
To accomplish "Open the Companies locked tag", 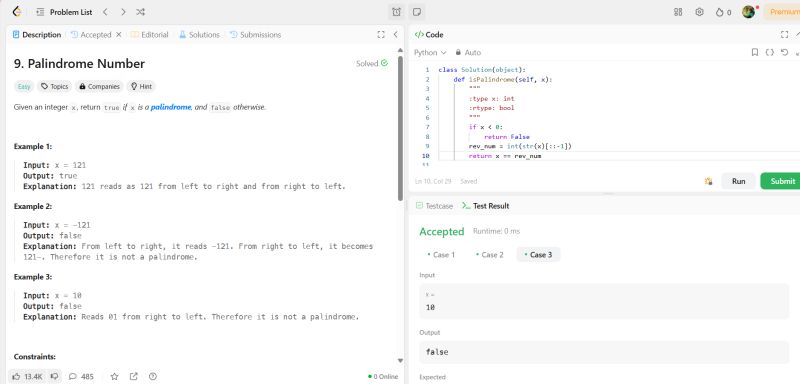I will [x=99, y=87].
